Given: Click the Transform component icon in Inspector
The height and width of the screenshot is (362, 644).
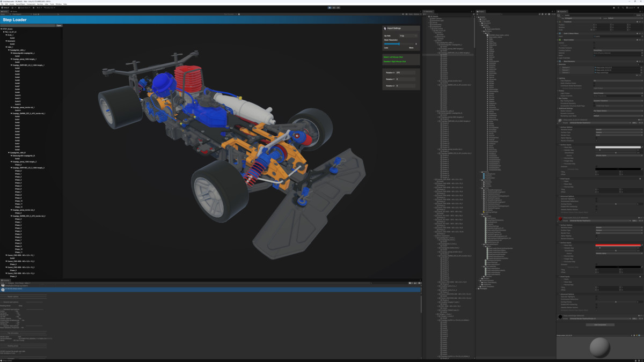Looking at the screenshot, I should pyautogui.click(x=561, y=21).
